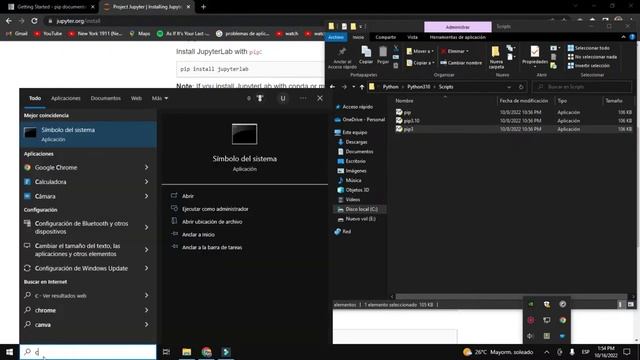Switch to Documentos search tab
The image size is (640, 360).
(105, 98)
